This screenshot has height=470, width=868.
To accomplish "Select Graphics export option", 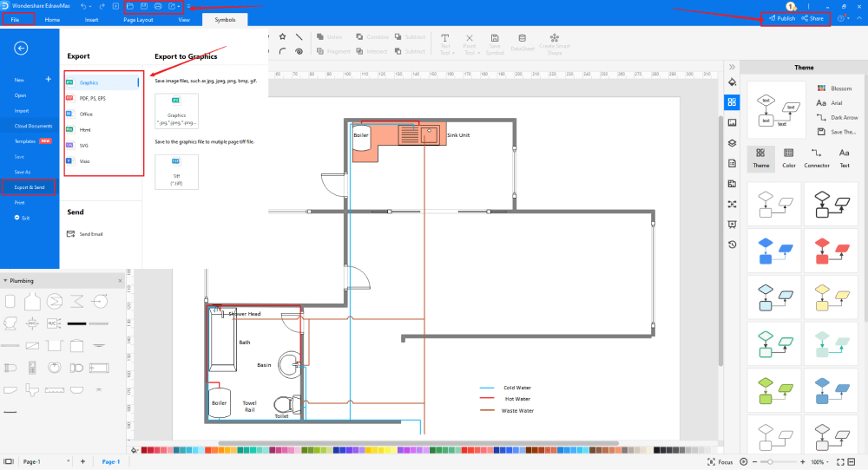I will click(89, 82).
